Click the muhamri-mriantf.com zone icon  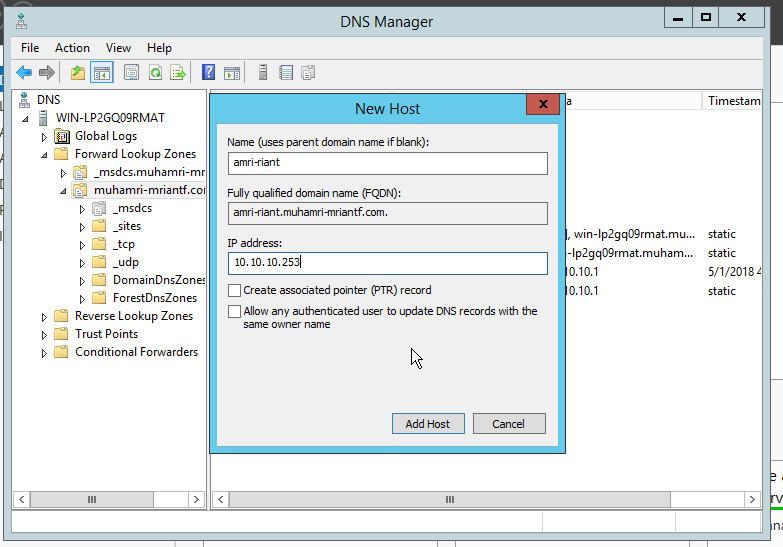[80, 190]
